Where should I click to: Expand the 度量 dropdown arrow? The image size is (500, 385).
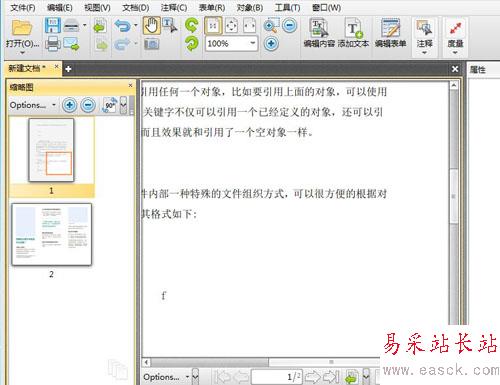(455, 53)
